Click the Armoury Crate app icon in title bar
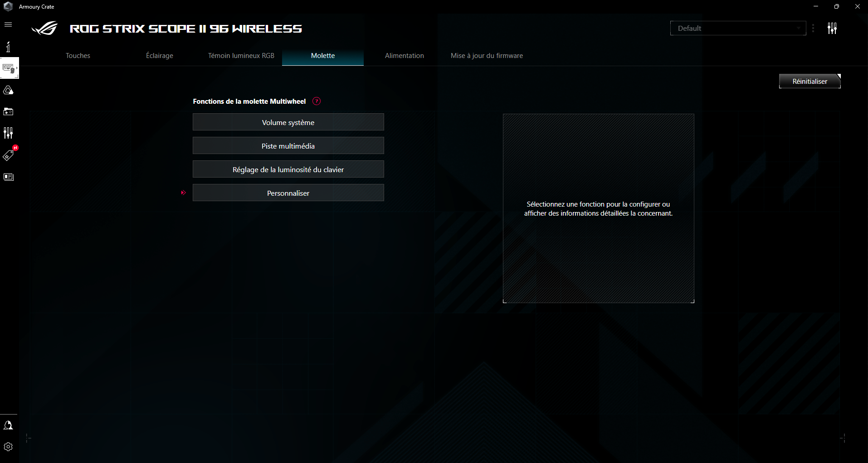868x463 pixels. click(8, 6)
